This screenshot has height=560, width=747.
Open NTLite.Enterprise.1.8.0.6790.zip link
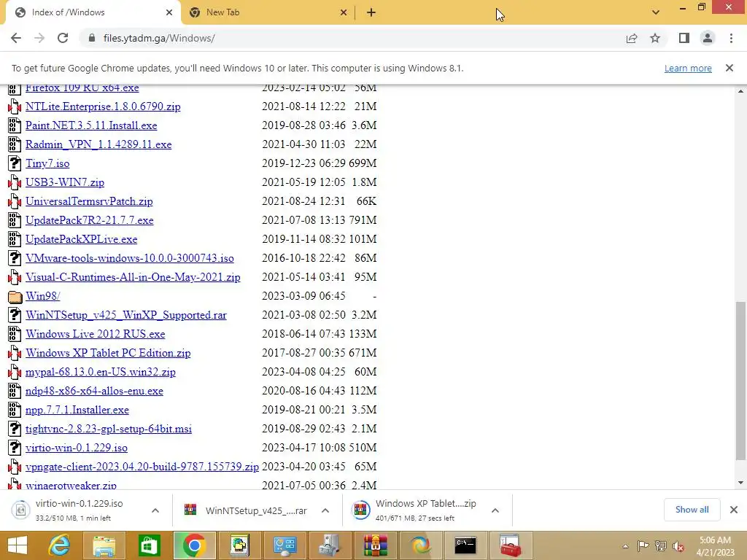point(103,106)
